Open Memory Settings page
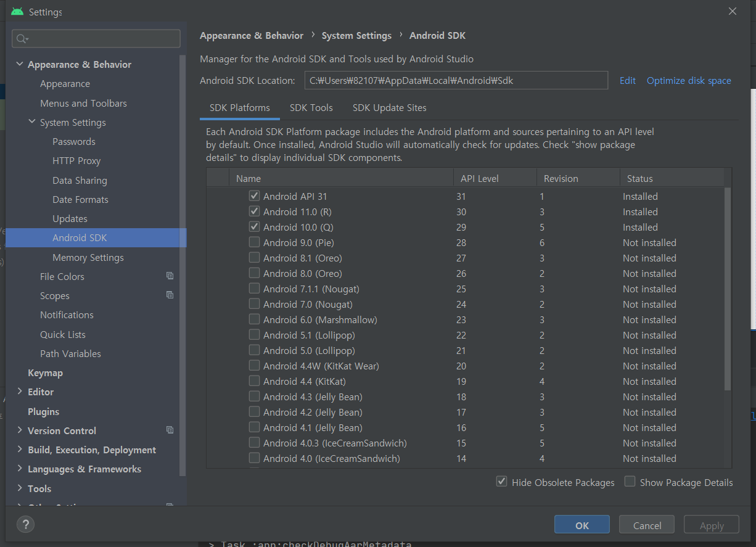Image resolution: width=756 pixels, height=547 pixels. [x=88, y=257]
